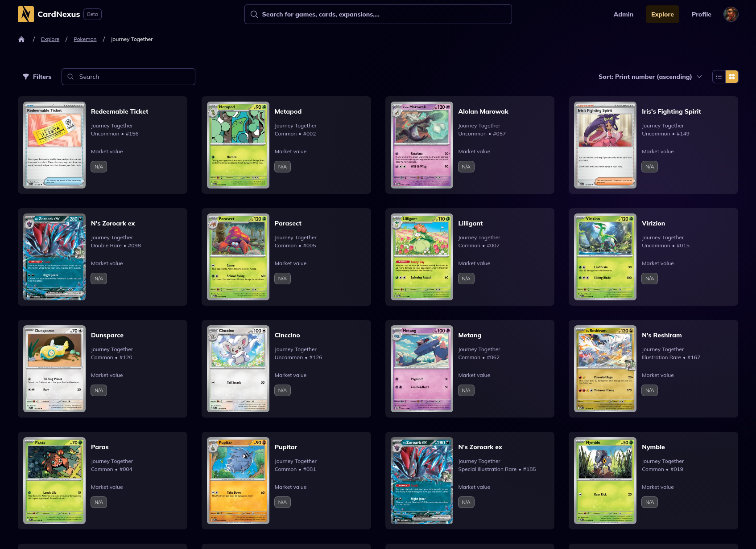The width and height of the screenshot is (756, 549).
Task: Switch to grid view layout
Action: tap(732, 77)
